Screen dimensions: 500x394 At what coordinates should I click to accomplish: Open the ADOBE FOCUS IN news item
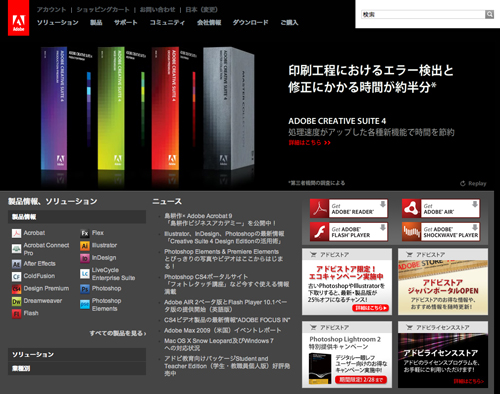click(x=227, y=320)
